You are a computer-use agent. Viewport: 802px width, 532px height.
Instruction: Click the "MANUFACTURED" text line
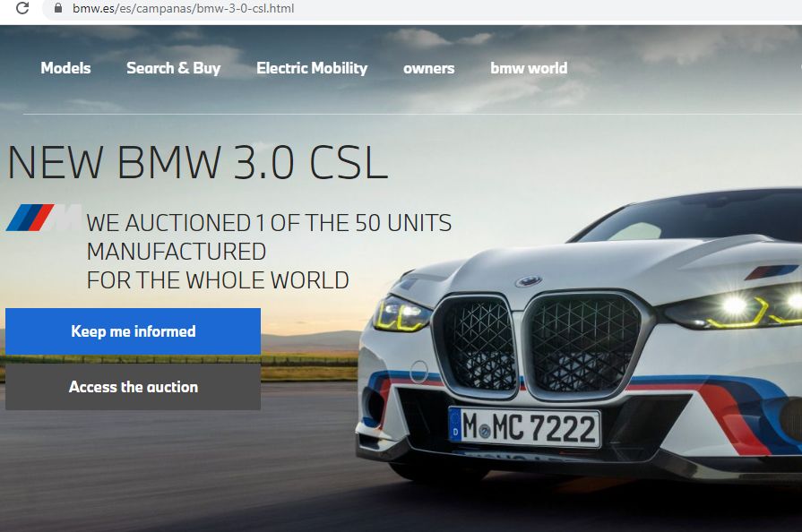(x=177, y=252)
